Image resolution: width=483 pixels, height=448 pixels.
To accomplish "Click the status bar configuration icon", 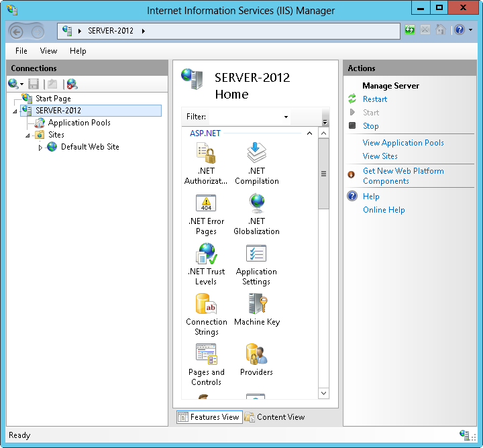I will [464, 435].
